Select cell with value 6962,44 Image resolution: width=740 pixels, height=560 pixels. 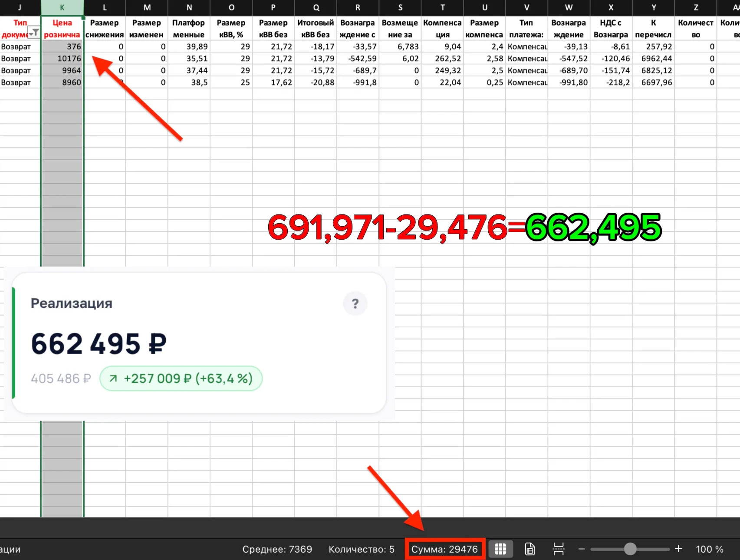pyautogui.click(x=653, y=59)
